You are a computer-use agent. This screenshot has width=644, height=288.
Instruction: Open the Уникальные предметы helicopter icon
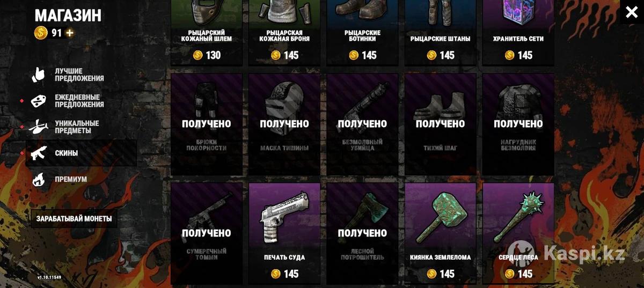[40, 127]
